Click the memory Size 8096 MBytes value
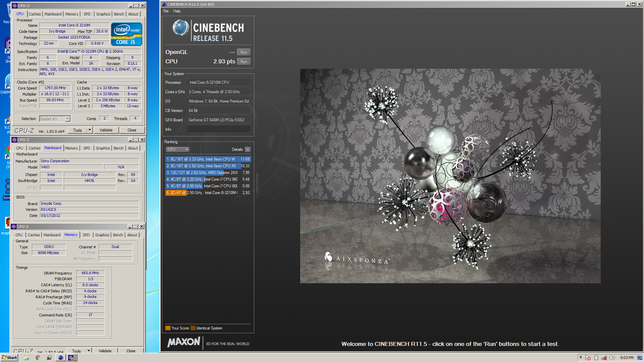Image resolution: width=644 pixels, height=362 pixels. pyautogui.click(x=49, y=253)
